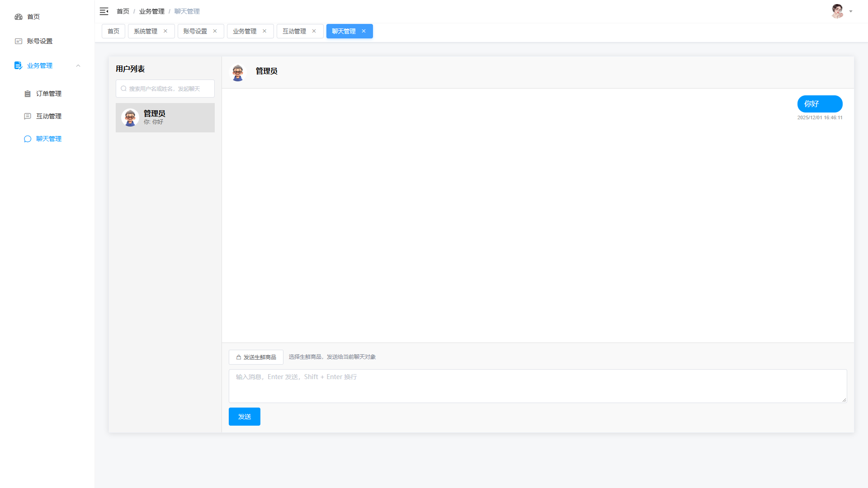Open profile avatar at top right
The image size is (868, 488).
point(837,11)
